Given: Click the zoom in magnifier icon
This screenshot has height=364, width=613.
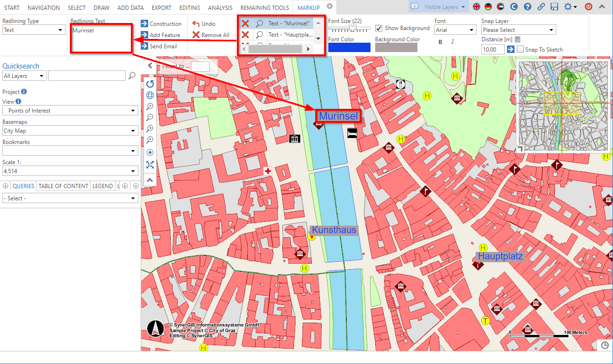Looking at the screenshot, I should [150, 106].
